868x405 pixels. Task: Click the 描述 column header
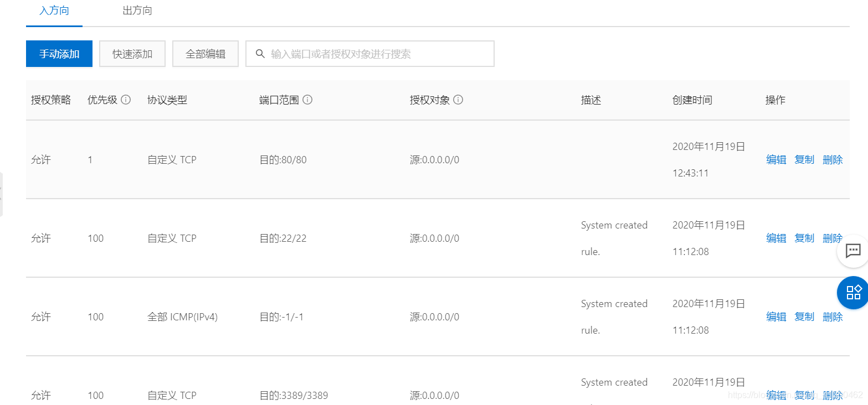[x=591, y=100]
